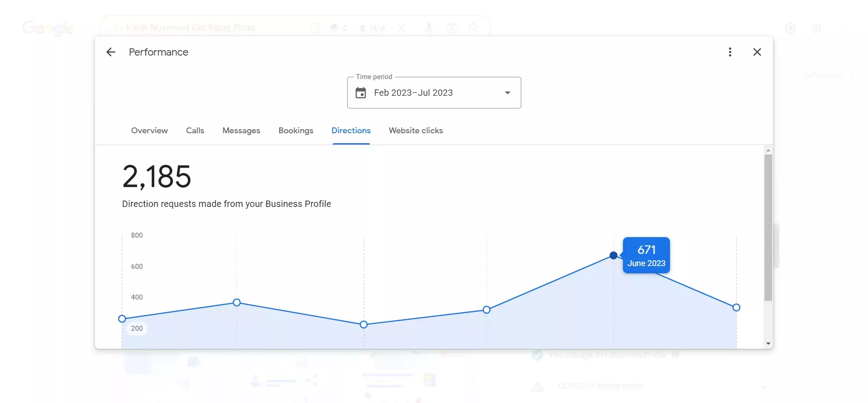The height and width of the screenshot is (403, 868).
Task: Open the Messages tab
Action: 241,131
